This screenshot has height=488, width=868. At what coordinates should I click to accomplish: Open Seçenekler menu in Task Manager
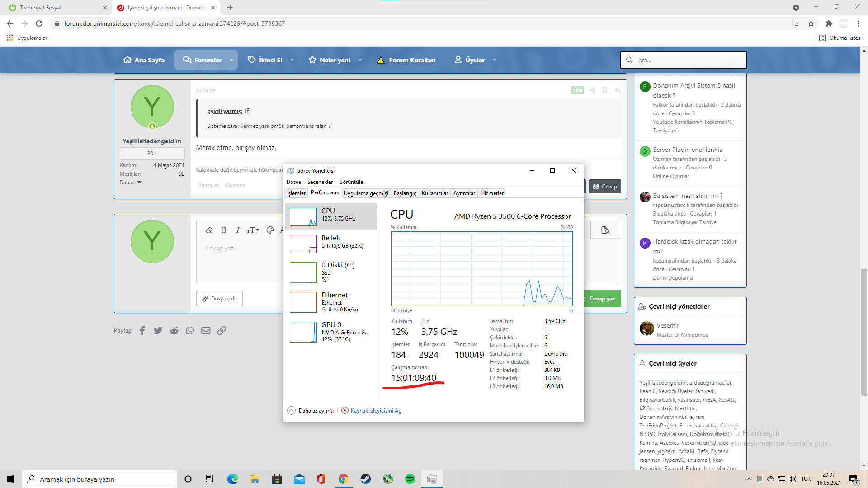[320, 182]
